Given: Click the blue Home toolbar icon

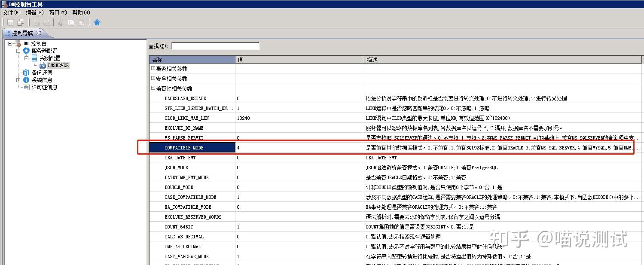Looking at the screenshot, I should (97, 22).
